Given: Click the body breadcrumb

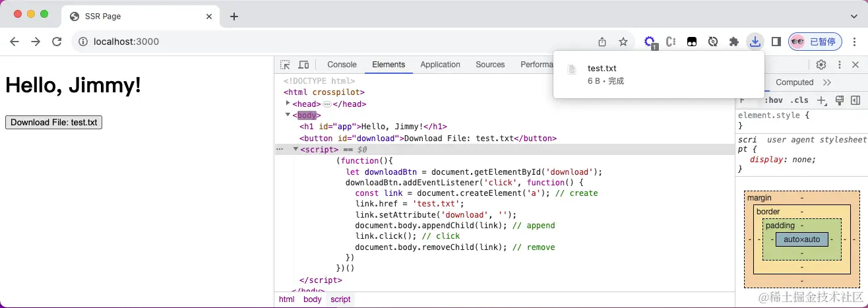Looking at the screenshot, I should tap(312, 299).
